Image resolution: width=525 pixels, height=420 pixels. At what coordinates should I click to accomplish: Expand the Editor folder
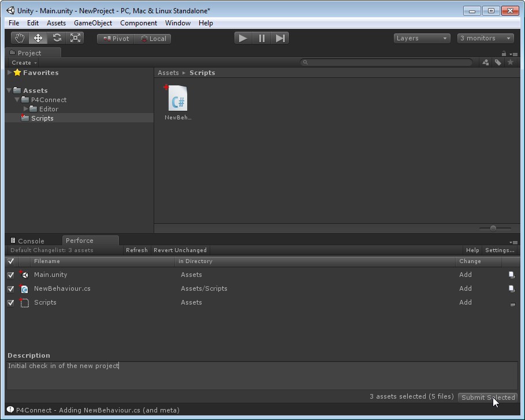[x=25, y=109]
